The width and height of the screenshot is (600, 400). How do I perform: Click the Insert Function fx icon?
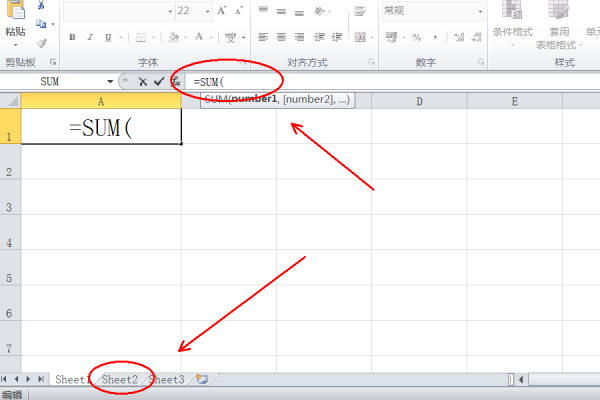click(176, 82)
